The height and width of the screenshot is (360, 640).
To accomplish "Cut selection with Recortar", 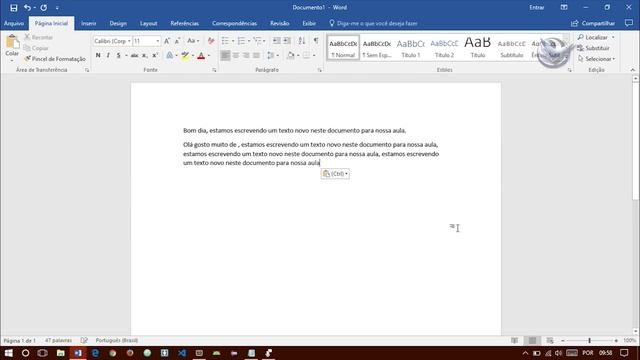I will coord(38,37).
